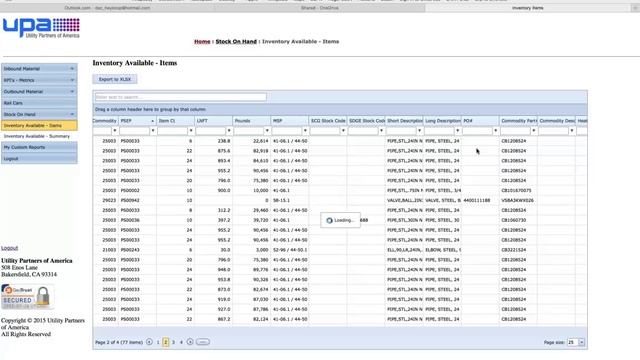Open My Custom Reports
Viewport: 640px width, 360px height.
tap(39, 147)
